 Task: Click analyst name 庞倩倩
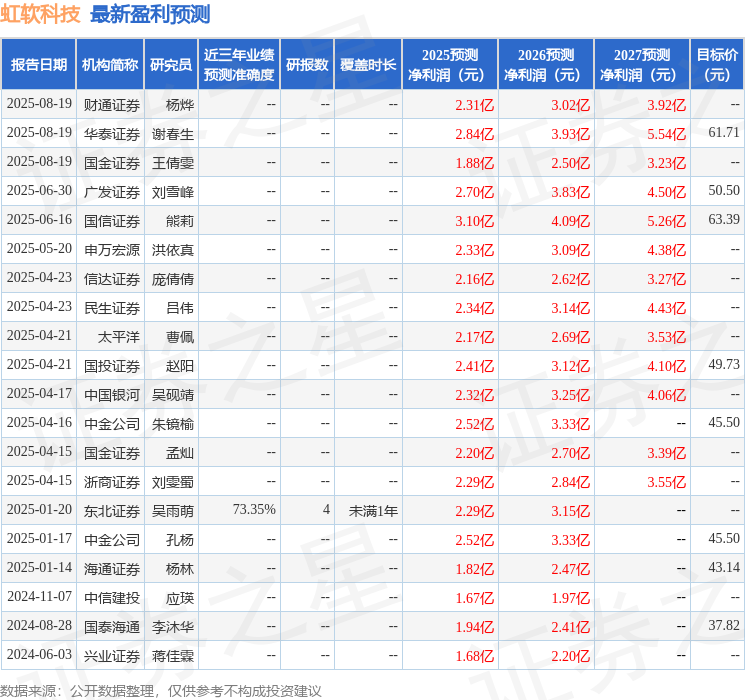[172, 278]
